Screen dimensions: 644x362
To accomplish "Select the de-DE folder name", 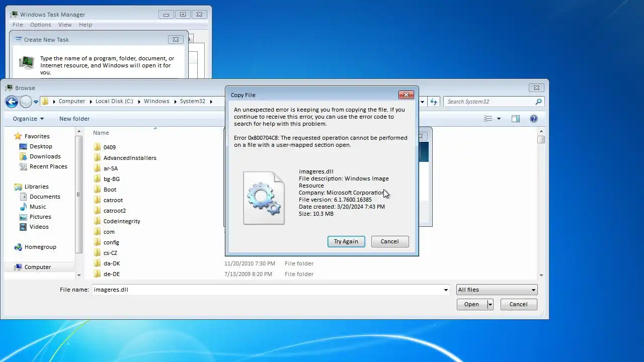I will pos(112,274).
